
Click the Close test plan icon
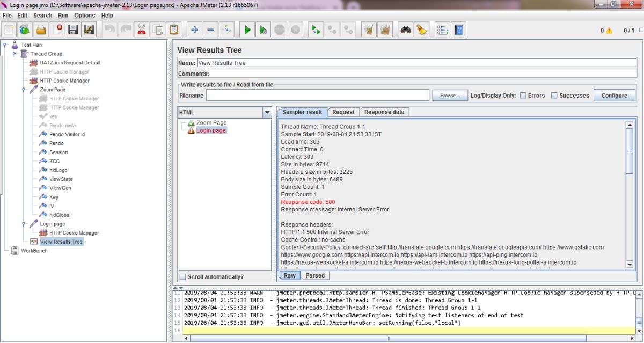[x=57, y=30]
